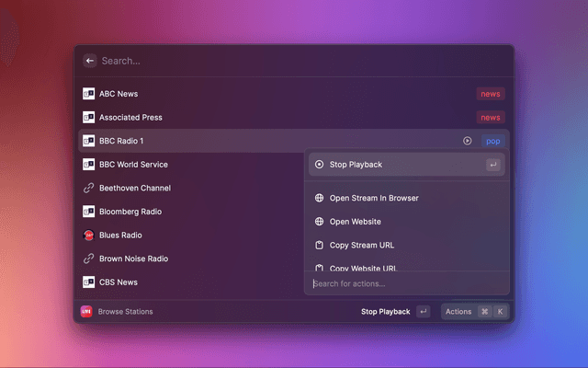The width and height of the screenshot is (588, 368).
Task: Click the back arrow icon
Action: coord(90,61)
